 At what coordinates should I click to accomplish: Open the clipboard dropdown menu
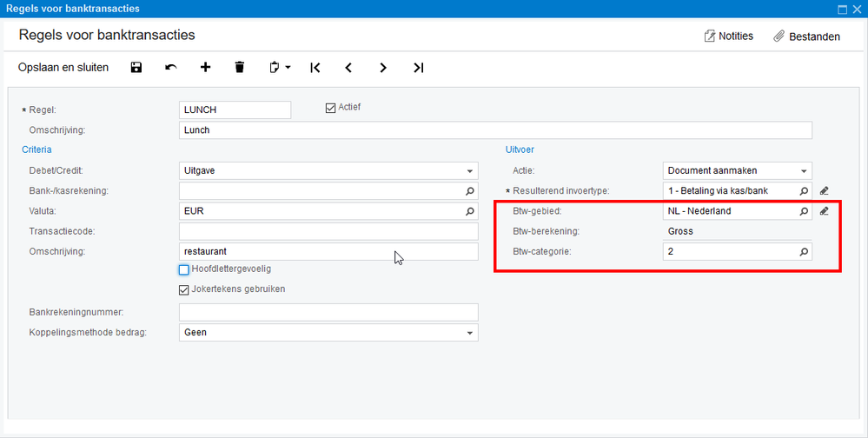tap(279, 67)
